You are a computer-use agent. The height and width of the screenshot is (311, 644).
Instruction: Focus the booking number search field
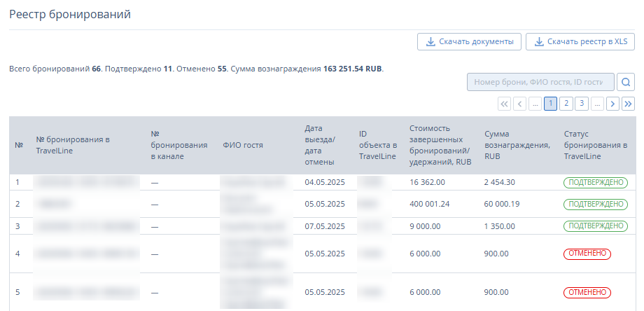540,82
